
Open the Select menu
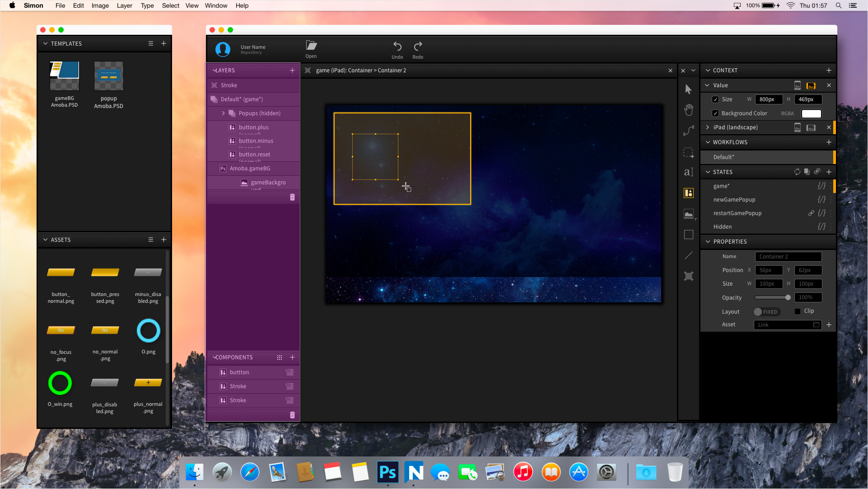170,5
